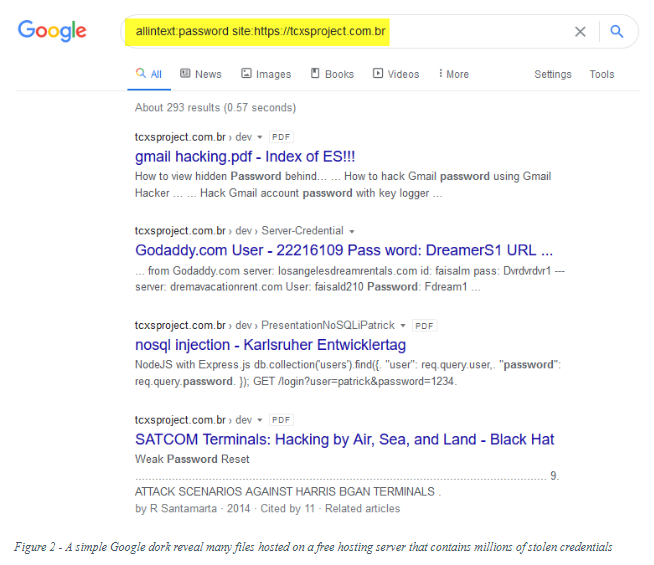Screen dimensions: 654x565
Task: Click PDF badge on nosql injection result
Action: [x=424, y=326]
